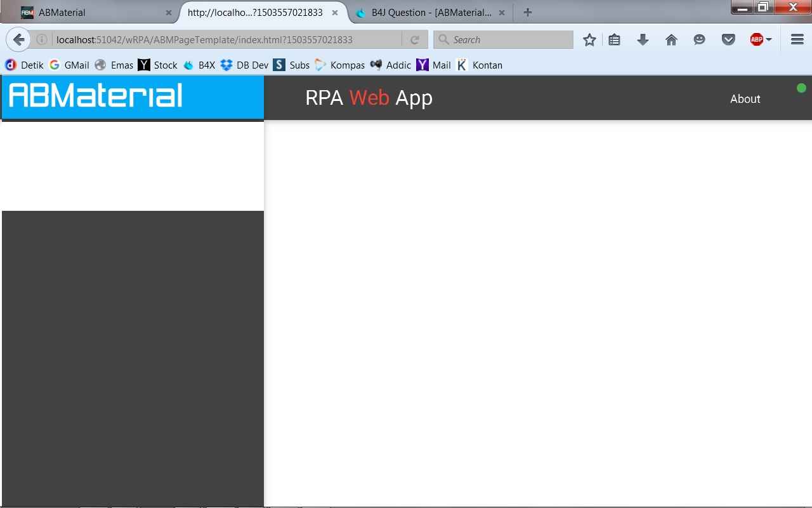Open the DB Dev bookmark

244,65
